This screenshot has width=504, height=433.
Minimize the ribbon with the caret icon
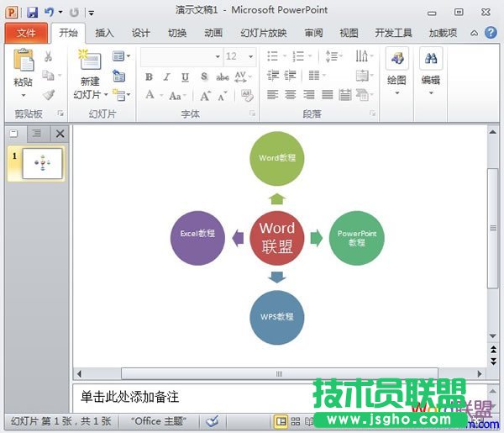tap(474, 33)
